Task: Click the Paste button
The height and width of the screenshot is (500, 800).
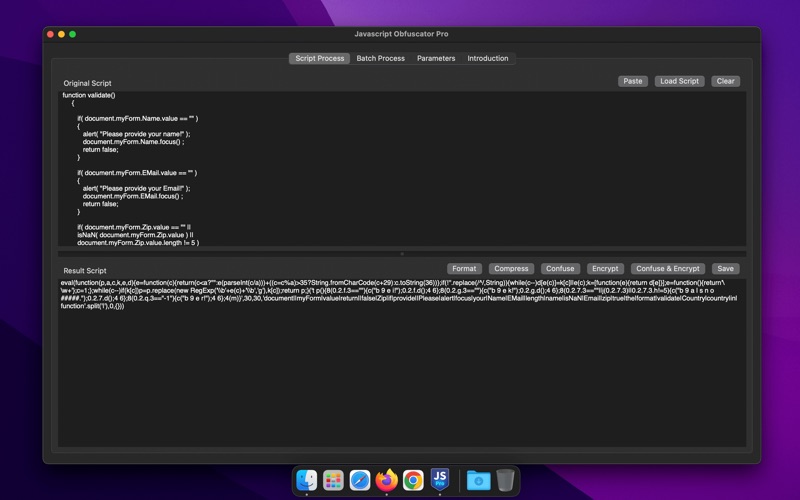Action: pyautogui.click(x=632, y=81)
